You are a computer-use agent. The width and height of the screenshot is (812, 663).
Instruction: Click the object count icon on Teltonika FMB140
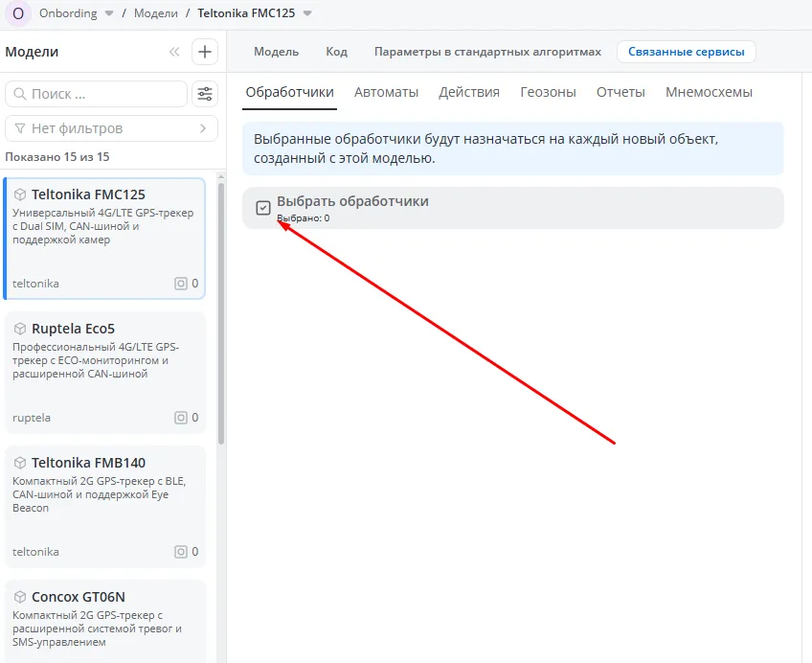[181, 552]
